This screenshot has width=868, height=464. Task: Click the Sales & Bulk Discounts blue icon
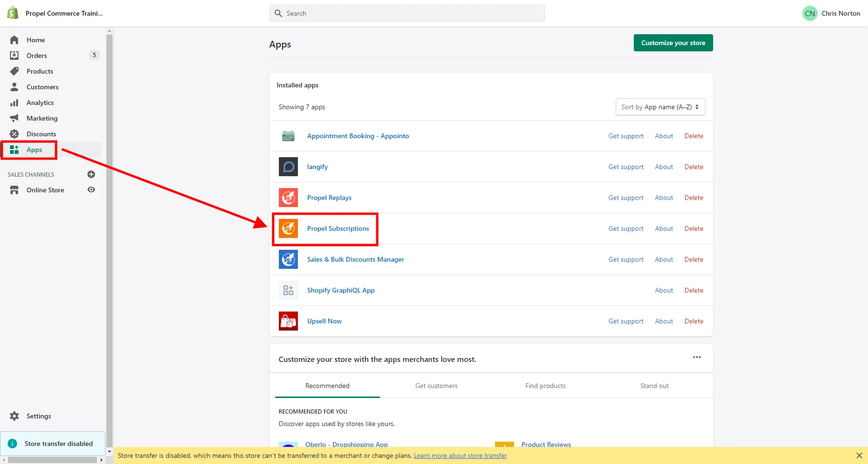pos(288,259)
